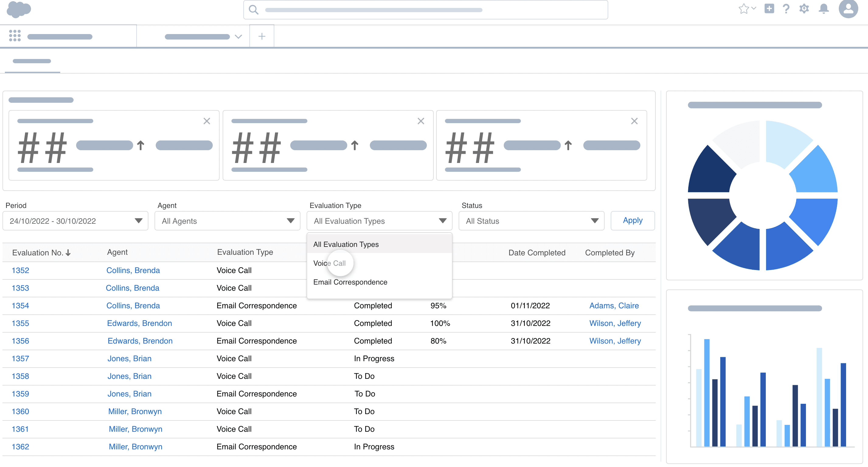Close the third metric card
Screen dimensions: 868x467
(634, 121)
